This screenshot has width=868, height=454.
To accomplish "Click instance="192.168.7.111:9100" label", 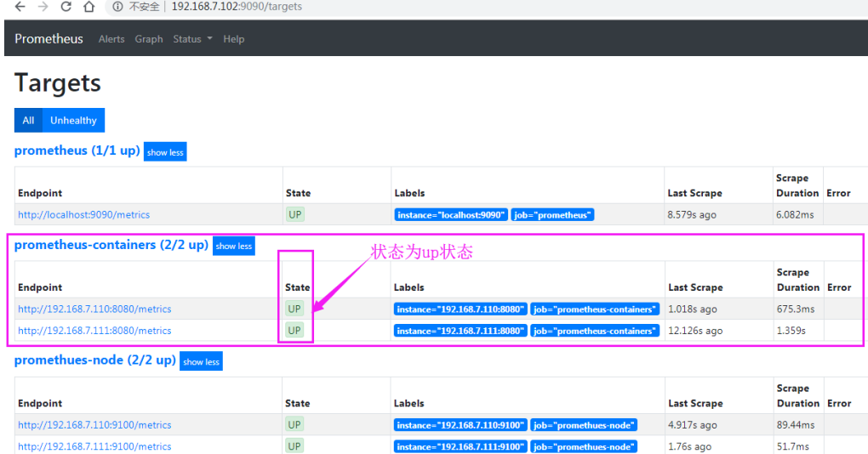I will (460, 447).
